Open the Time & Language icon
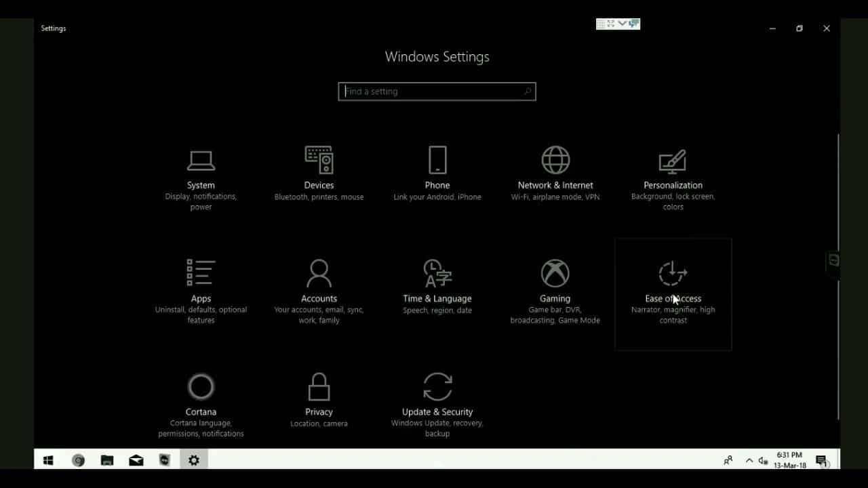868x488 pixels. (437, 273)
